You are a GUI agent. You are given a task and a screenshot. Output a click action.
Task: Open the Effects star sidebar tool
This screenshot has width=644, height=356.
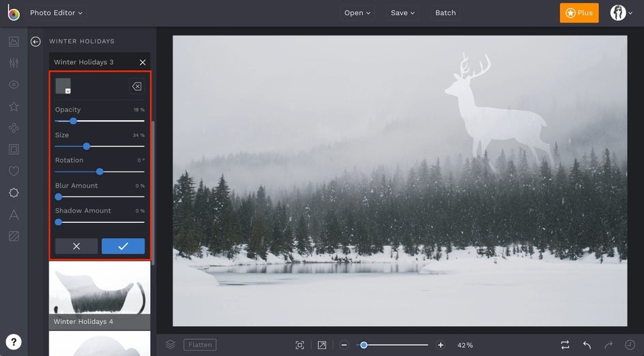pos(14,106)
